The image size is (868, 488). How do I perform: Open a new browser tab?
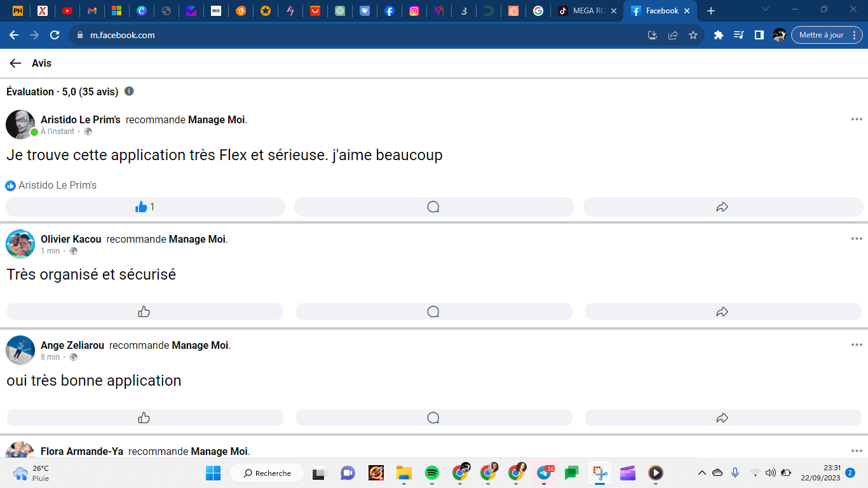point(711,11)
